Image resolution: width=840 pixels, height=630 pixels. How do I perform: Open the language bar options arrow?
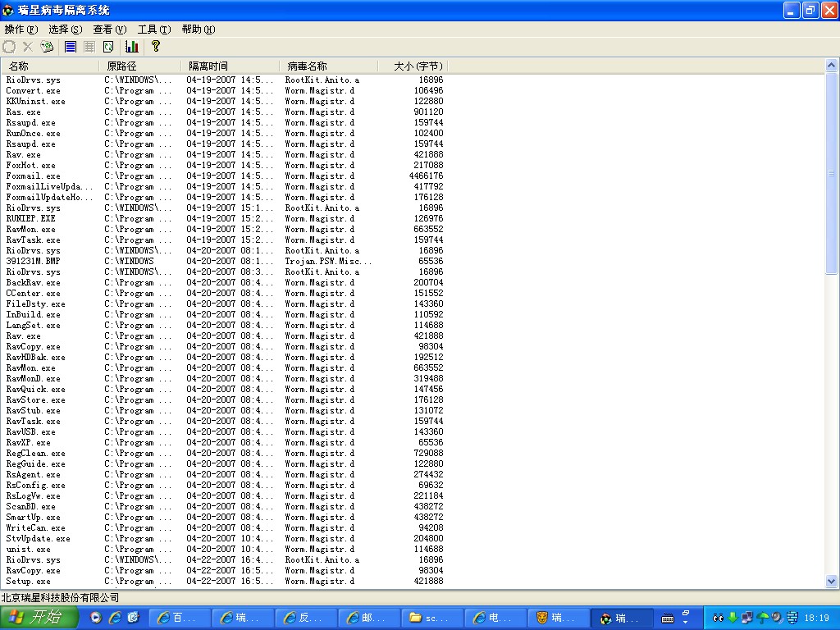685,622
